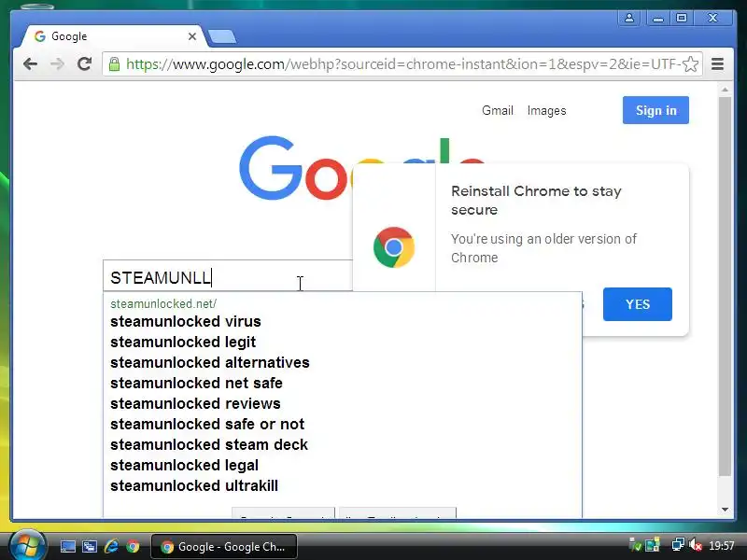Click the page scrollbar up arrow
The image size is (747, 560).
725,89
